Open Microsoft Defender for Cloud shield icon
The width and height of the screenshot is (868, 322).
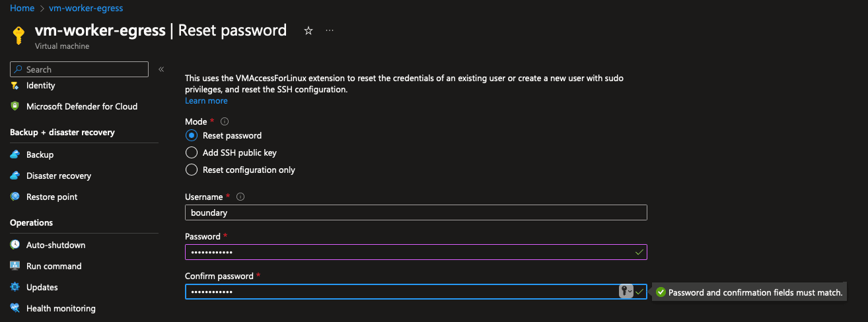tap(15, 106)
